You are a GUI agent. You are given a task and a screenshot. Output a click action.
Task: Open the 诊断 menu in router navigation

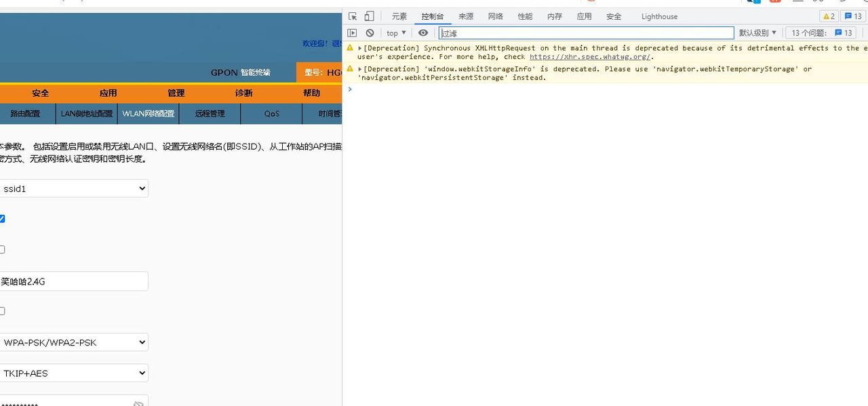click(243, 93)
